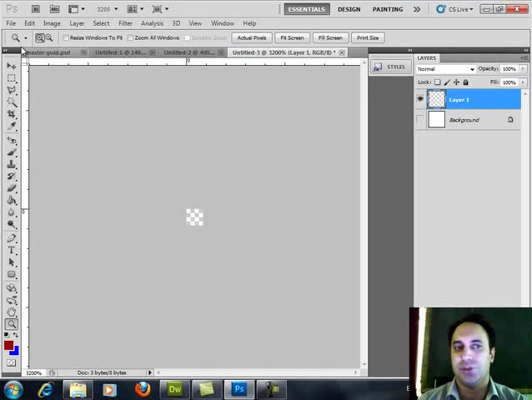Select the Blur tool
This screenshot has height=400, width=532.
click(x=11, y=212)
